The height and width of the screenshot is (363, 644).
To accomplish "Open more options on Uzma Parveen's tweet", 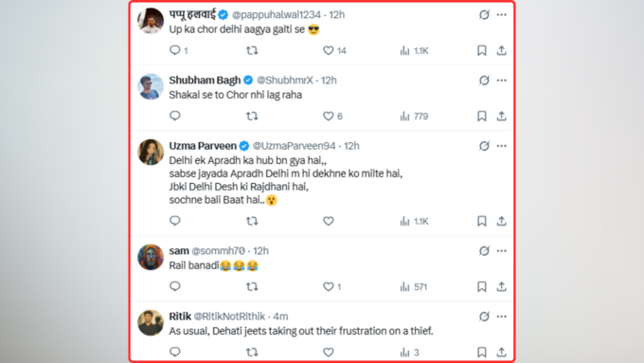I will pos(502,146).
